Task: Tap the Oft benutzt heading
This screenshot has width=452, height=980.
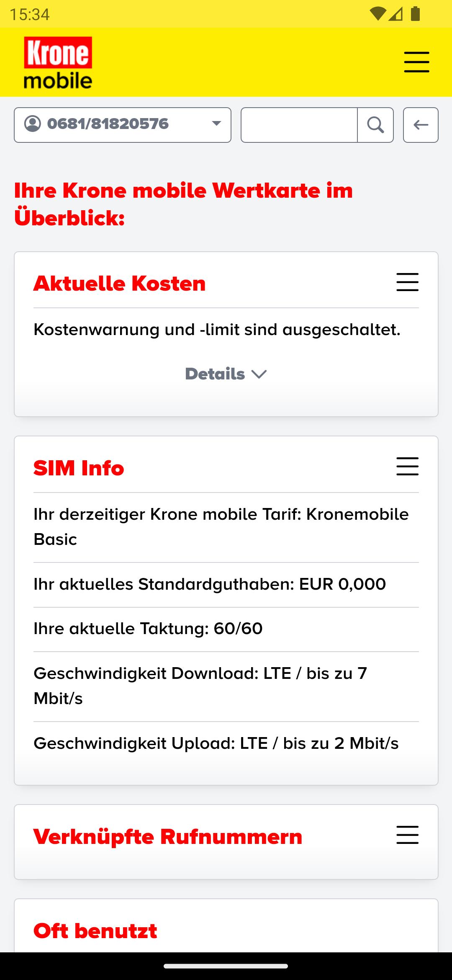Action: (x=95, y=931)
